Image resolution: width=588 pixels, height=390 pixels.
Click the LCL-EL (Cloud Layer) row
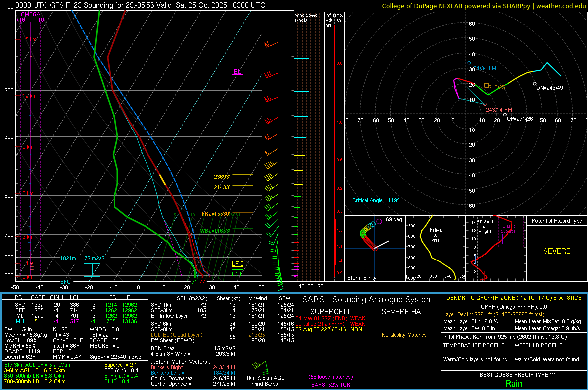pos(222,335)
